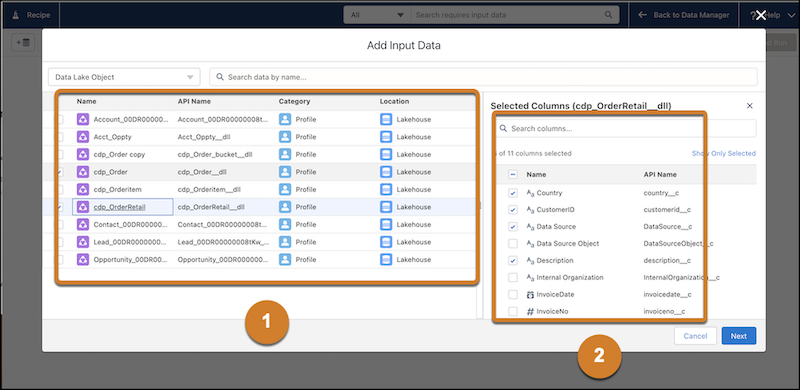Click the Category column header
The image size is (800, 390).
(x=294, y=102)
